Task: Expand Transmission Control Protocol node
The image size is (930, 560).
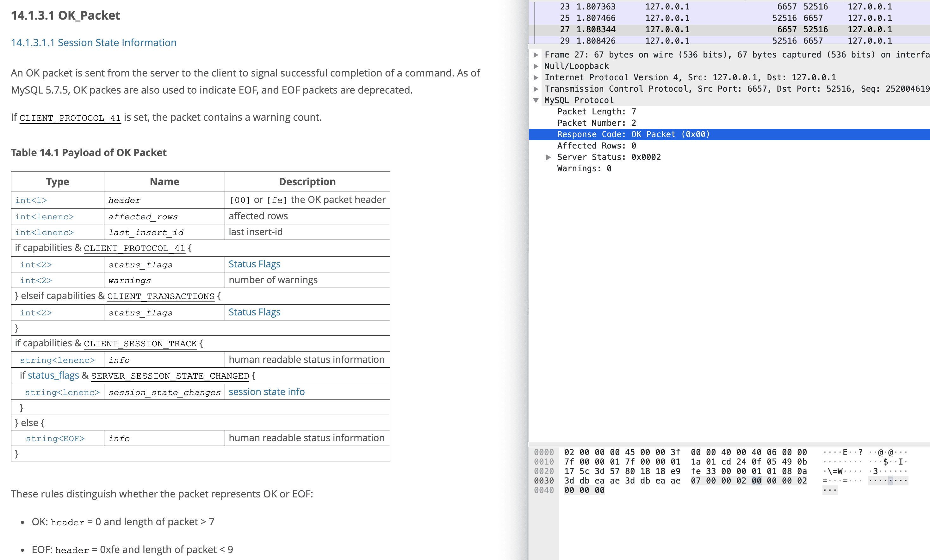Action: (536, 89)
